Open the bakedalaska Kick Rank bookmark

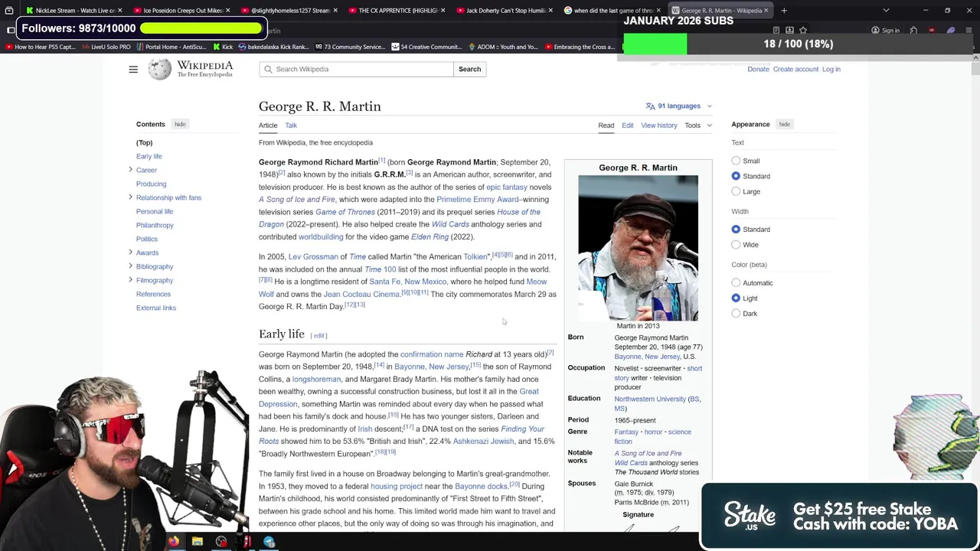click(273, 47)
